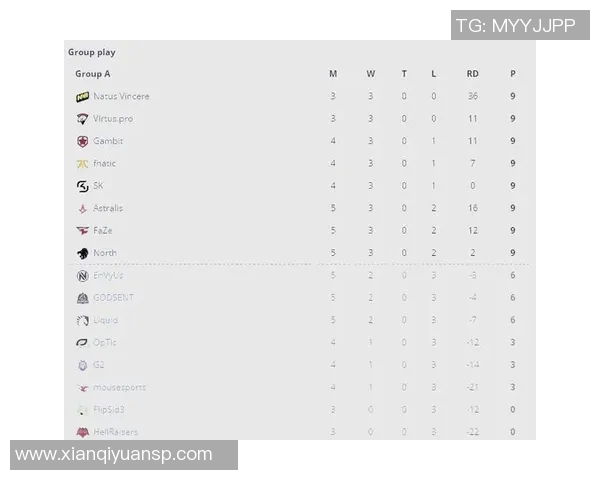Screen dimensions: 600x480
Task: Click the Virtus.pro team logo icon
Action: (x=83, y=119)
